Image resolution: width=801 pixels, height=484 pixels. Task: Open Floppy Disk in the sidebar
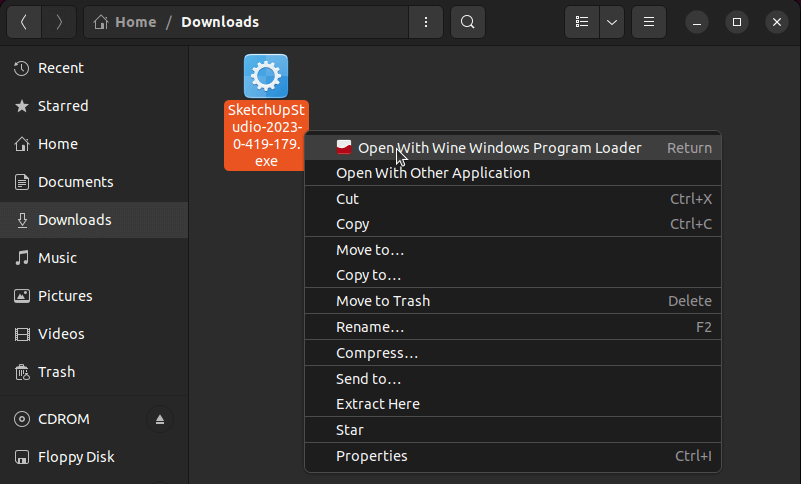[x=94, y=457]
